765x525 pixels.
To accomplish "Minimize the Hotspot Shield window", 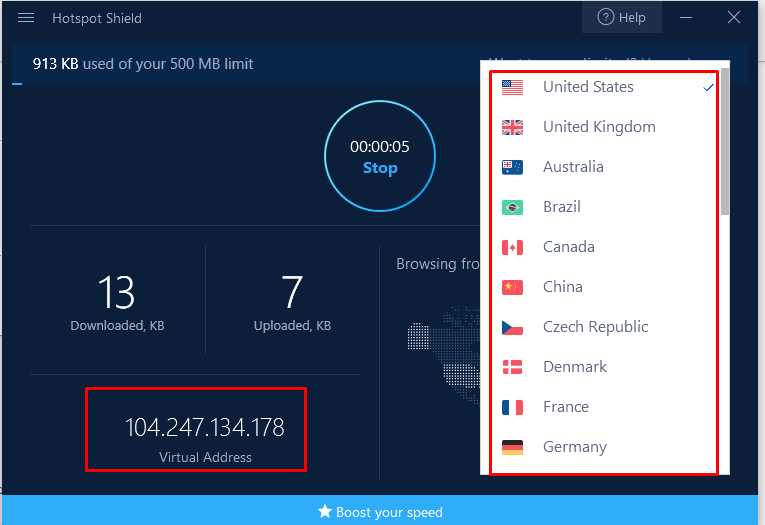I will 686,18.
